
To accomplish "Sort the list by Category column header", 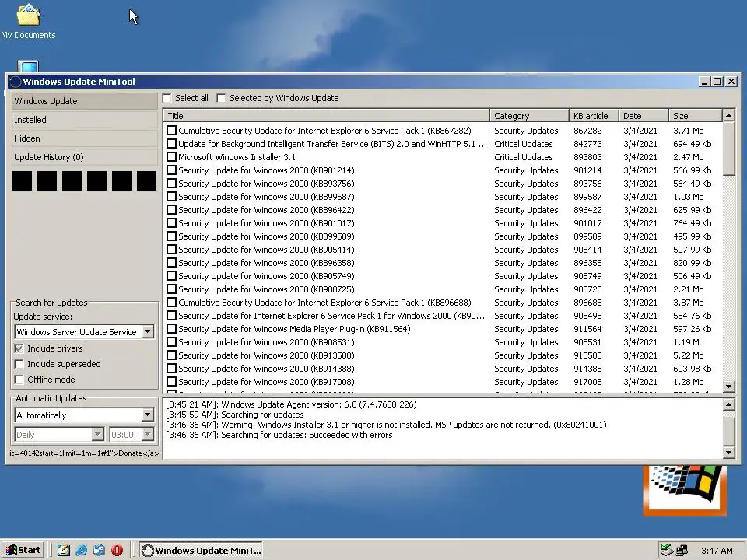I will [529, 116].
